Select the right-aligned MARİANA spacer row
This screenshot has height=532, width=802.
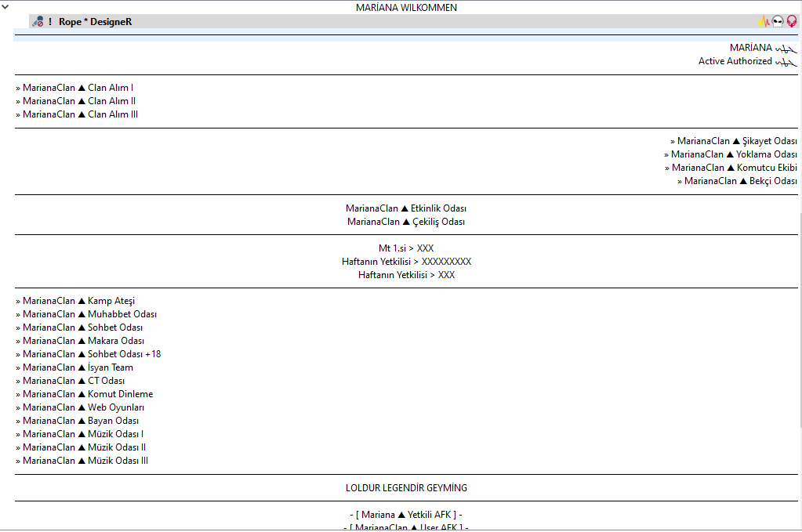click(763, 48)
